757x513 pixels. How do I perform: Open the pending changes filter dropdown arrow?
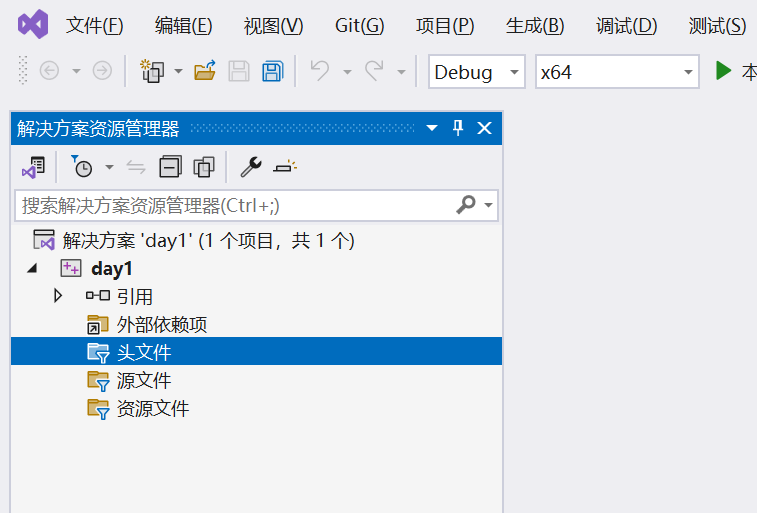pyautogui.click(x=110, y=167)
